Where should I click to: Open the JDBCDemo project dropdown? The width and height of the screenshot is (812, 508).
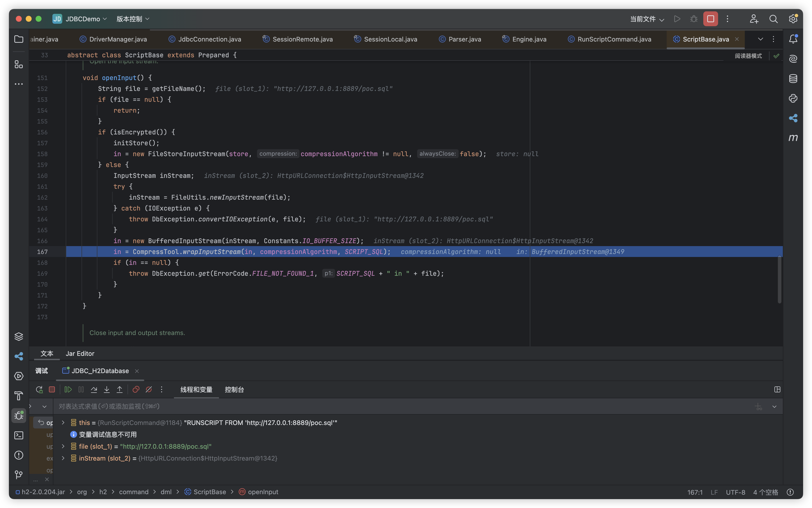[80, 19]
